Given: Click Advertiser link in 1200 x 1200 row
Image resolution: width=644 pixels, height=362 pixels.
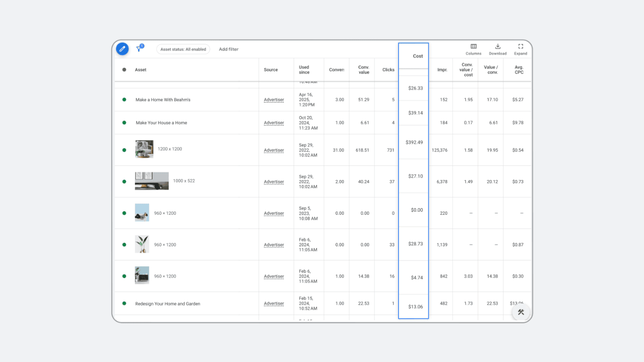Looking at the screenshot, I should tap(274, 150).
